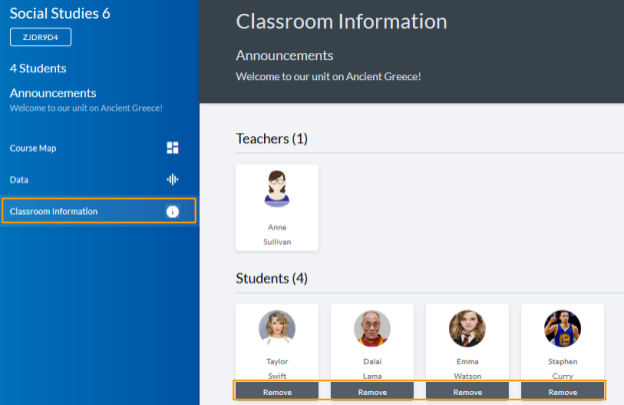Click the Classroom Information info icon

click(172, 211)
